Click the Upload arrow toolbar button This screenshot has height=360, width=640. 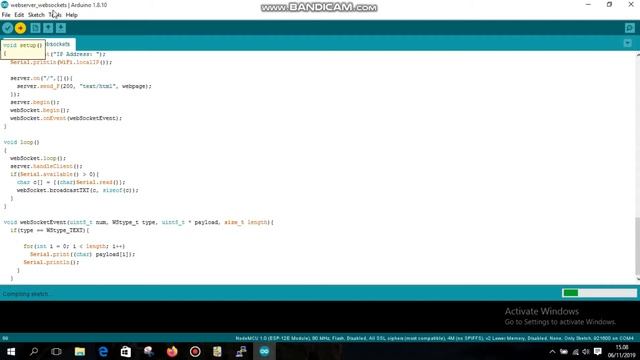coord(20,28)
